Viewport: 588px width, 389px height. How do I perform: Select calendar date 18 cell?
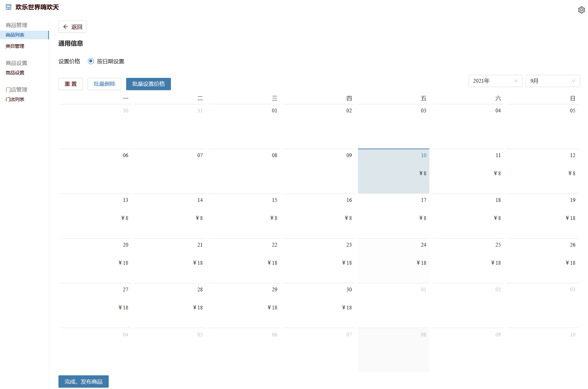click(x=468, y=216)
